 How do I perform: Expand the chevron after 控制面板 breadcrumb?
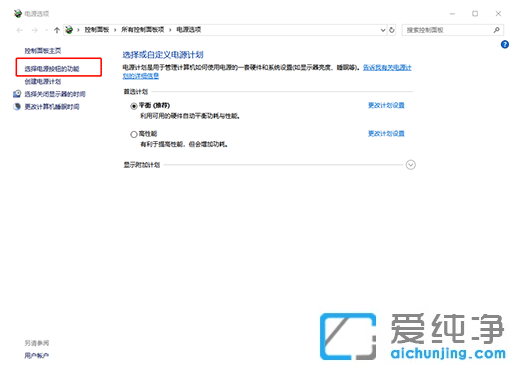[115, 30]
